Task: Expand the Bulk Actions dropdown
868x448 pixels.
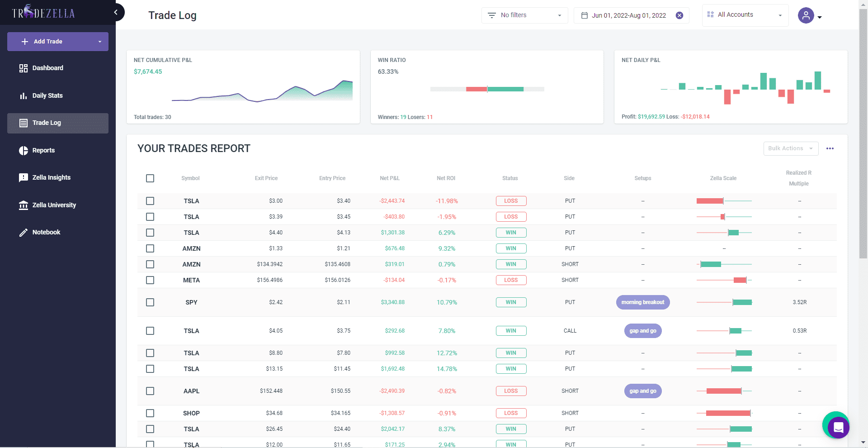Action: 790,148
